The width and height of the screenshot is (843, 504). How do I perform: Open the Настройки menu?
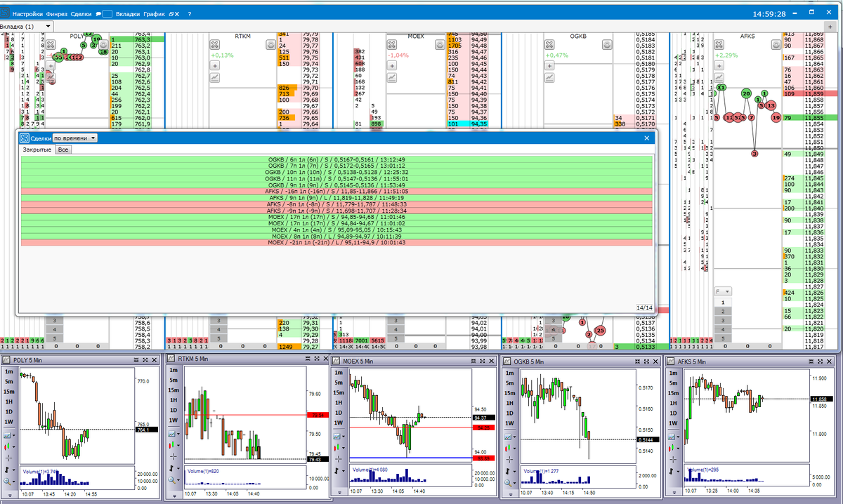(x=27, y=14)
